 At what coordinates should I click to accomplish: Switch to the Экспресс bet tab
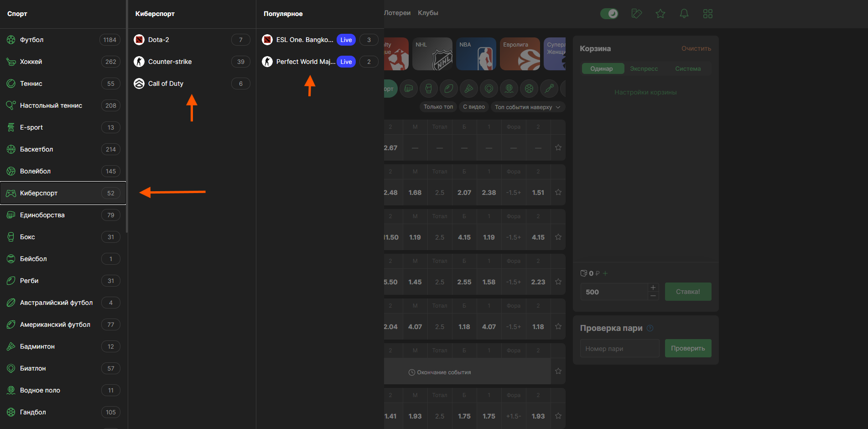pos(644,68)
